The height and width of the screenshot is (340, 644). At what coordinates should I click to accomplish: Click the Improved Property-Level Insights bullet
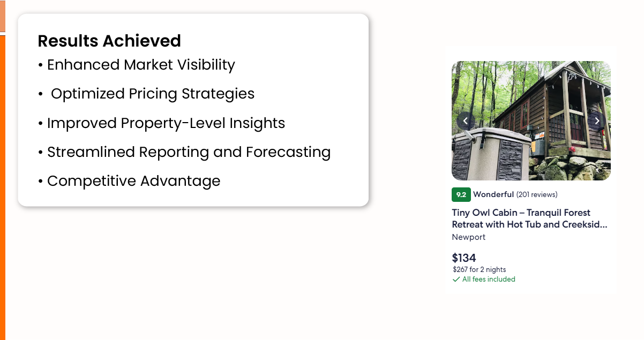166,123
